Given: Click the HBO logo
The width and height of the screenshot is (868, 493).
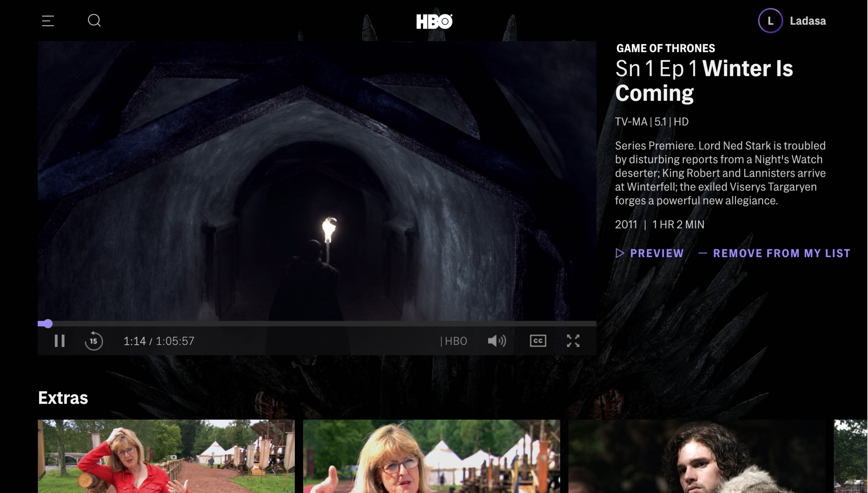Looking at the screenshot, I should point(434,21).
